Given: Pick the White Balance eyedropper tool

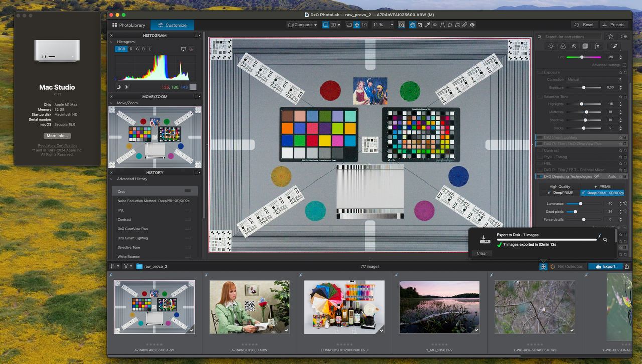Looking at the screenshot, I should [x=428, y=25].
